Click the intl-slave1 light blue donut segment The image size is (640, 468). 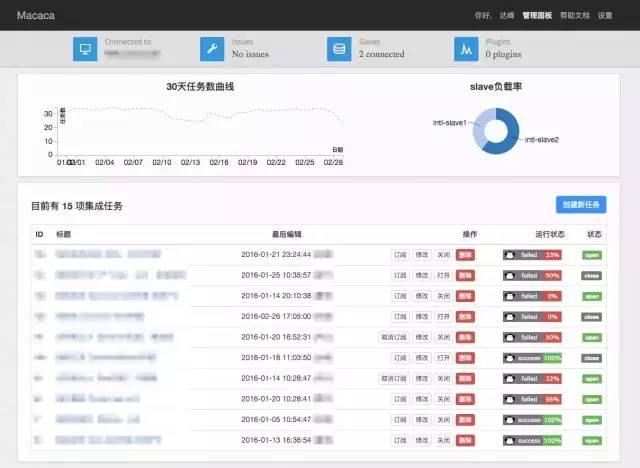tap(480, 126)
